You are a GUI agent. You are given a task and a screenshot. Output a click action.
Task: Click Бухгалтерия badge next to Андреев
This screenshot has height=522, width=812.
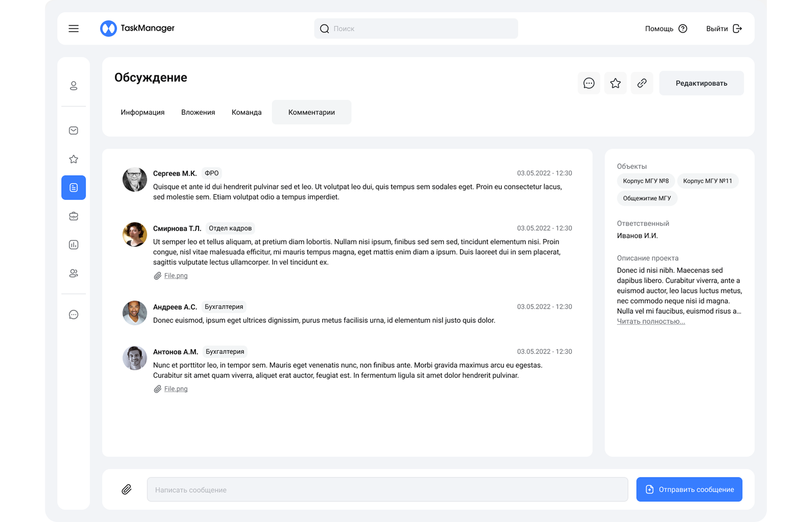pos(224,307)
